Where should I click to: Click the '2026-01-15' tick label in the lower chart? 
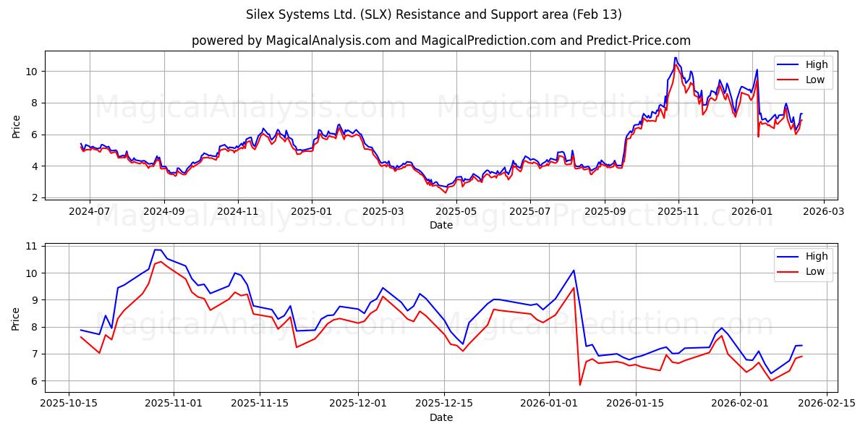(x=636, y=404)
